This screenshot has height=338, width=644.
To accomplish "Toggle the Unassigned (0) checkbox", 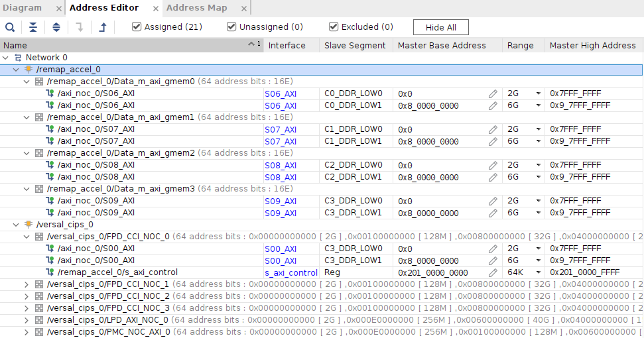I will coord(231,27).
